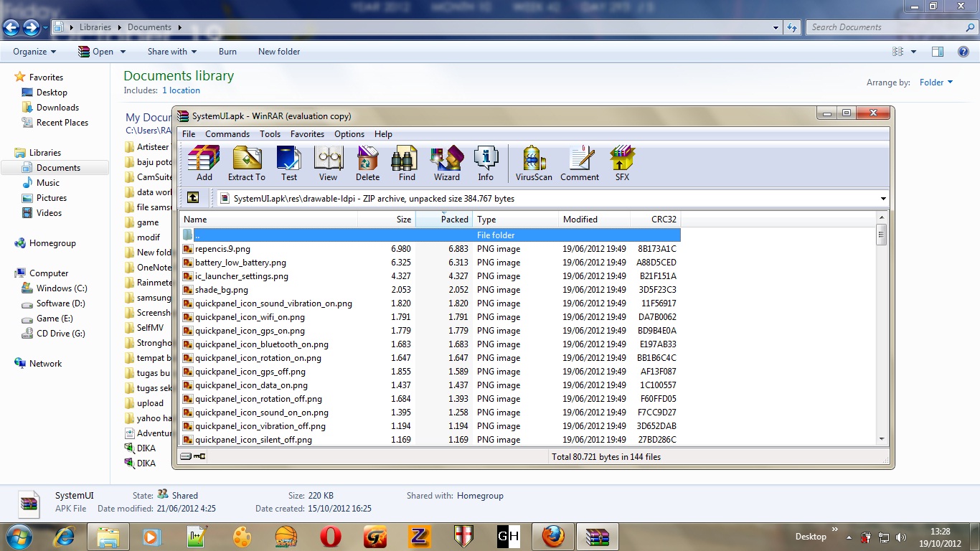The image size is (980, 551).
Task: Open Explorer help question mark icon
Action: click(963, 52)
